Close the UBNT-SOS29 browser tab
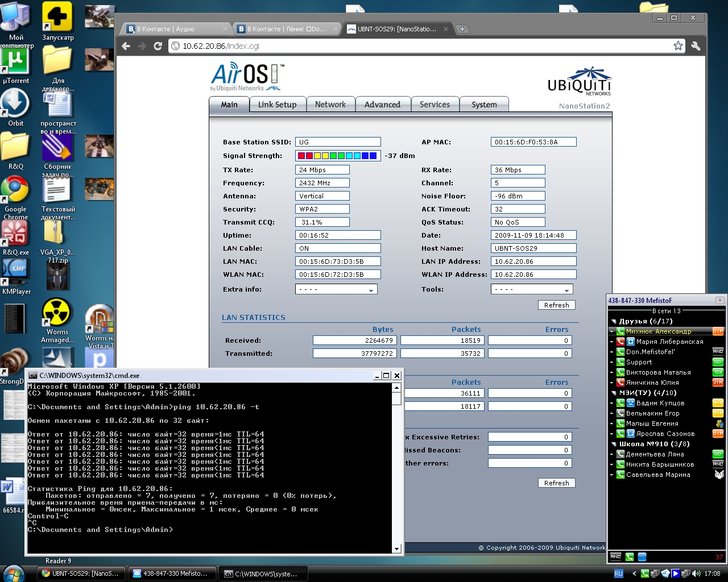Screen dimensions: 728x582 click(x=446, y=29)
